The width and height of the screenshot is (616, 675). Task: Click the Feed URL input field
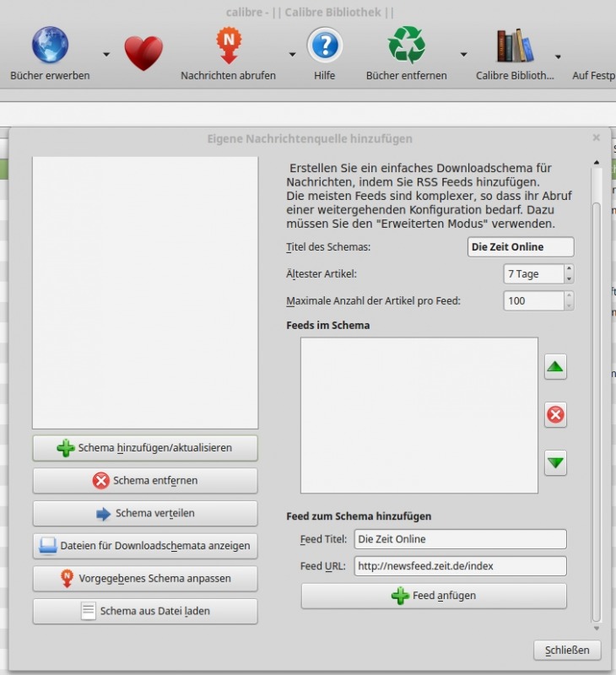(x=460, y=565)
